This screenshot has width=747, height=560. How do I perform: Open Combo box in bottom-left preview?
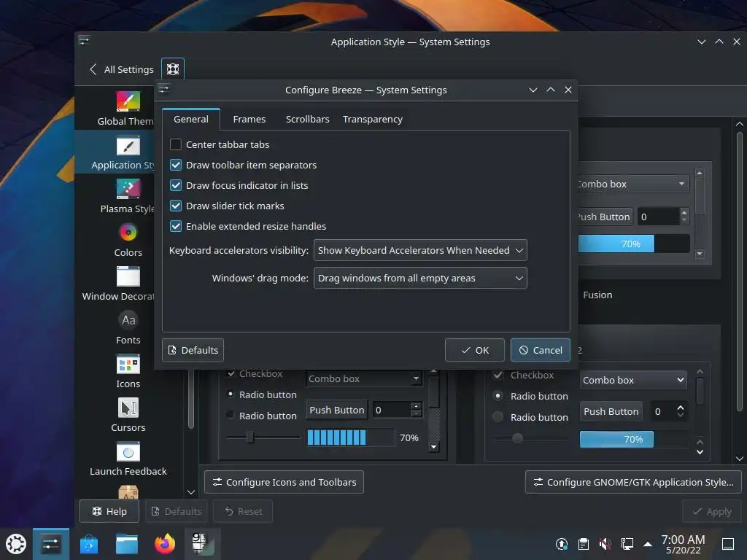click(x=363, y=378)
